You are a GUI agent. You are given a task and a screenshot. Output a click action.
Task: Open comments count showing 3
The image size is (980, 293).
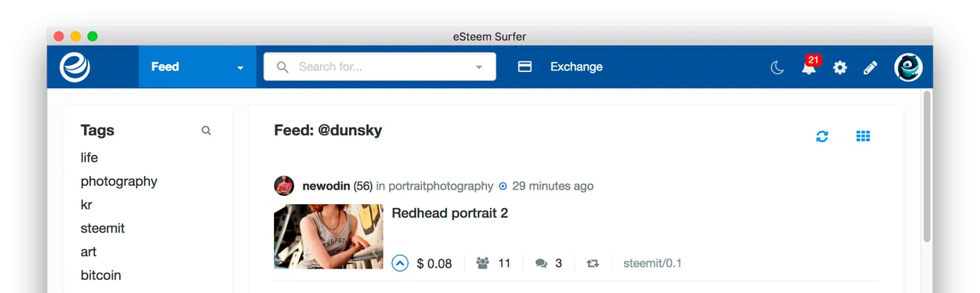point(548,263)
